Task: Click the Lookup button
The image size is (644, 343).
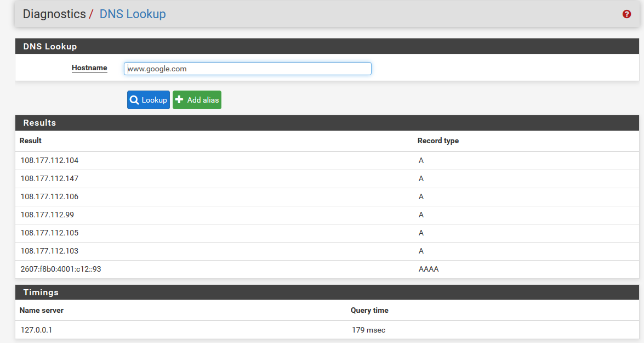Action: pos(149,100)
